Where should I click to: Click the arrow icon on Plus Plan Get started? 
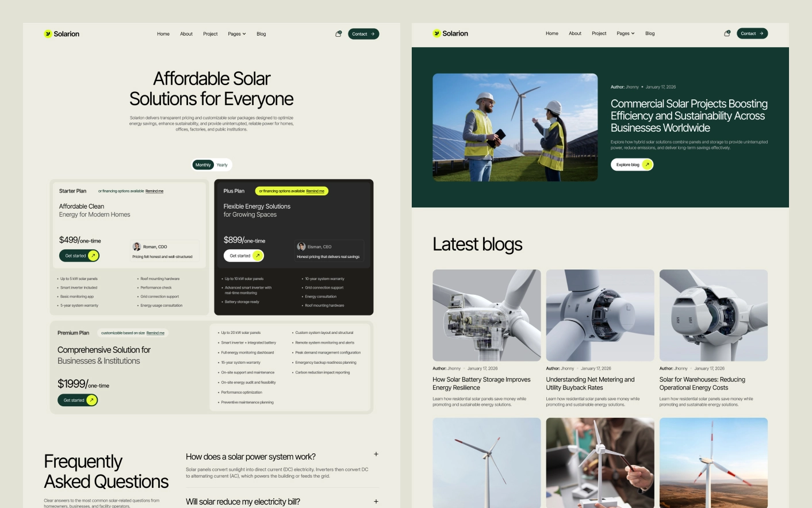click(258, 256)
